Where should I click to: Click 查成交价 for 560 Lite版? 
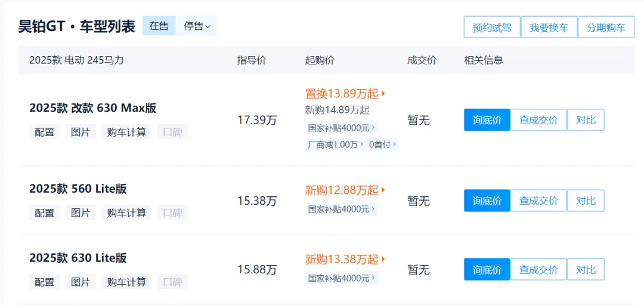tap(538, 201)
